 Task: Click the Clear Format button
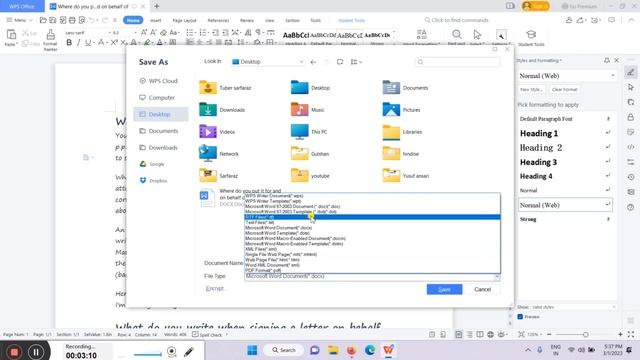click(x=564, y=89)
